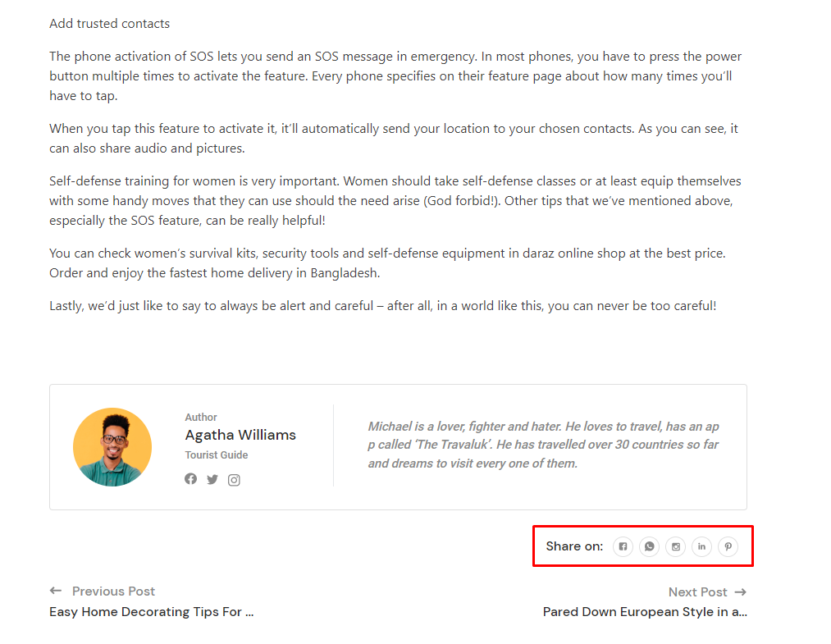Share the post on Pinterest
831x644 pixels.
tap(728, 546)
